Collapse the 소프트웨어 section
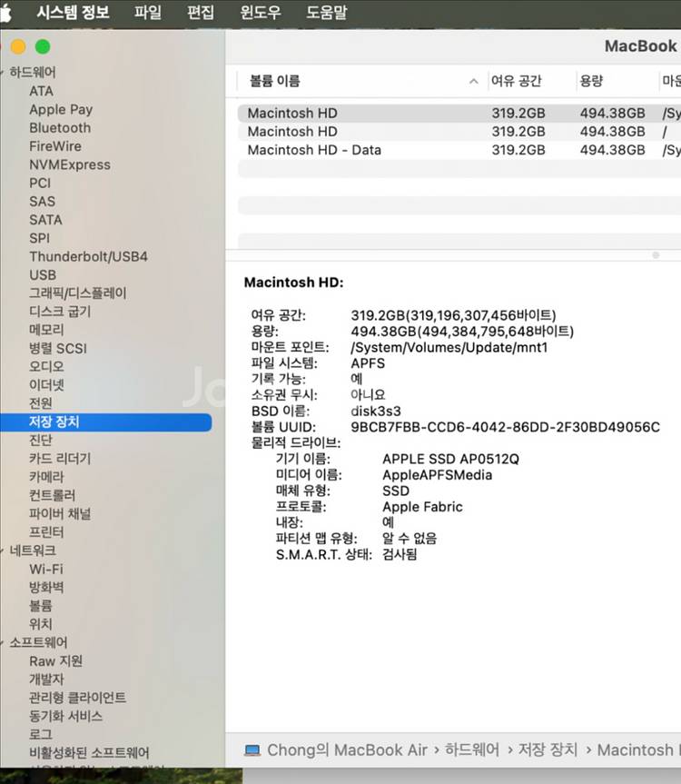681x784 pixels. pyautogui.click(x=2, y=642)
